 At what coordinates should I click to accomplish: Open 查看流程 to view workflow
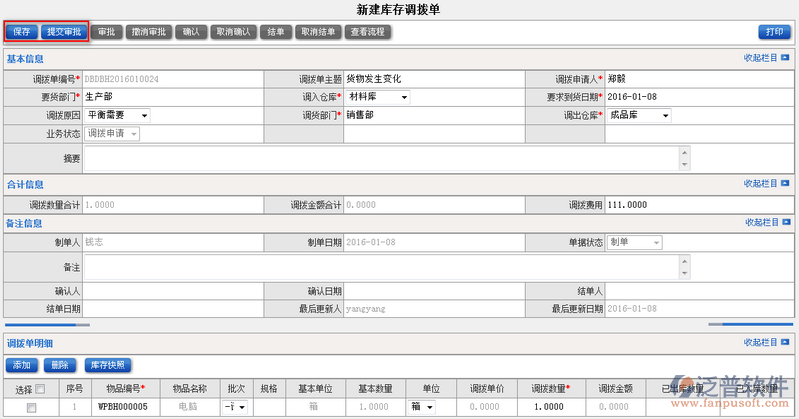pyautogui.click(x=369, y=32)
